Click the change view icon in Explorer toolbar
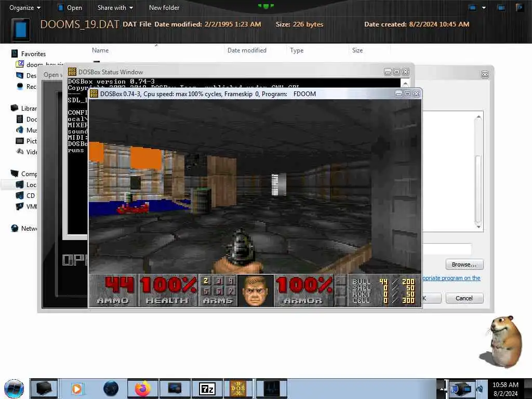The width and height of the screenshot is (532, 399). (472, 7)
